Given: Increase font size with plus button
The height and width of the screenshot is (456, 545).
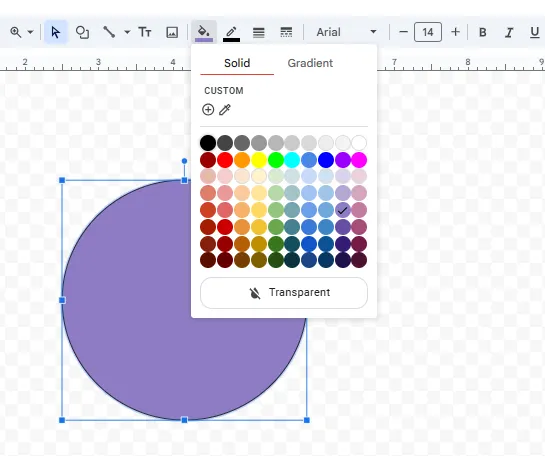Looking at the screenshot, I should pos(455,32).
